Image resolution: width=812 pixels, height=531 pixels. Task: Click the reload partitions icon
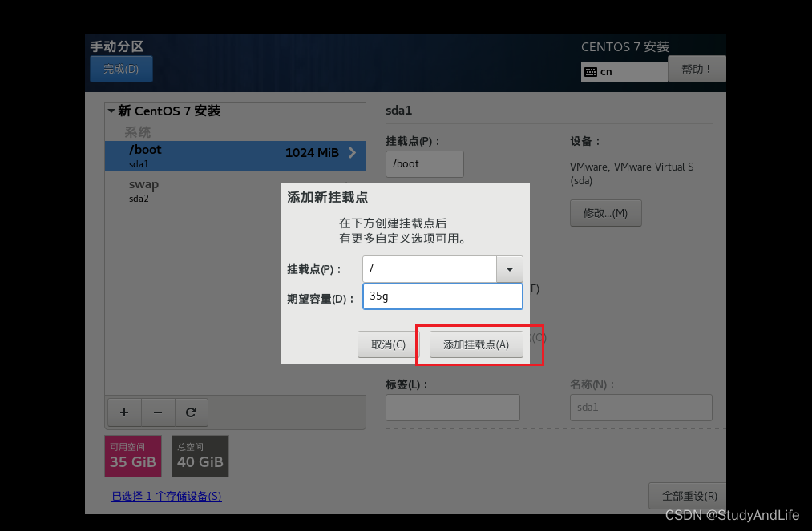point(192,412)
